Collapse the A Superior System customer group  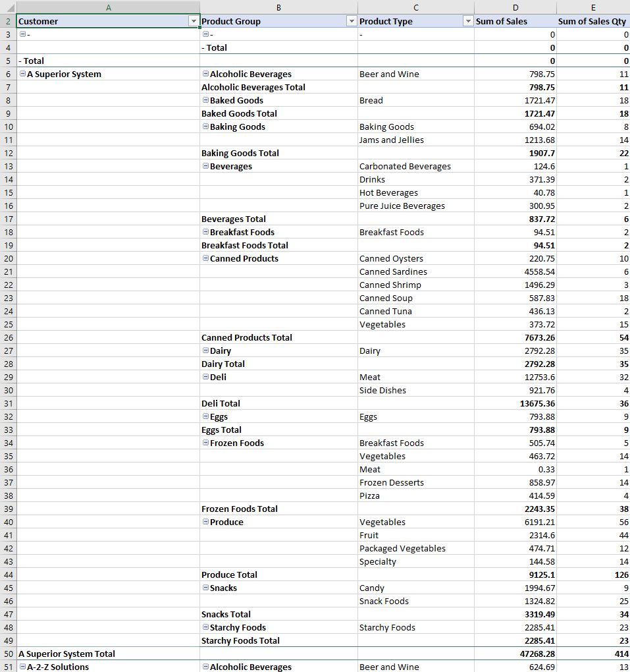click(22, 74)
